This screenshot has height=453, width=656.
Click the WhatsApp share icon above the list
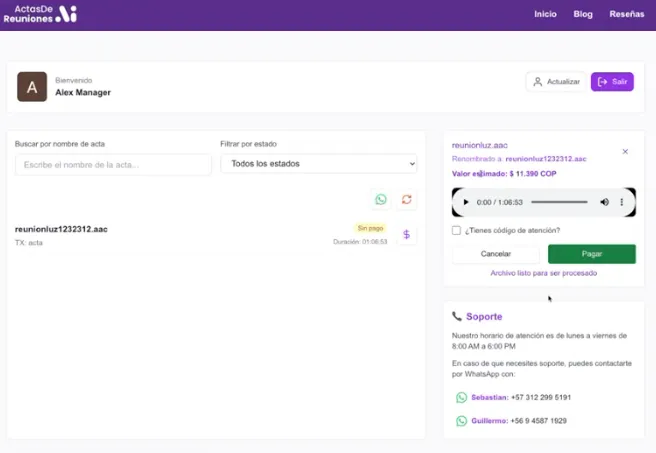380,199
